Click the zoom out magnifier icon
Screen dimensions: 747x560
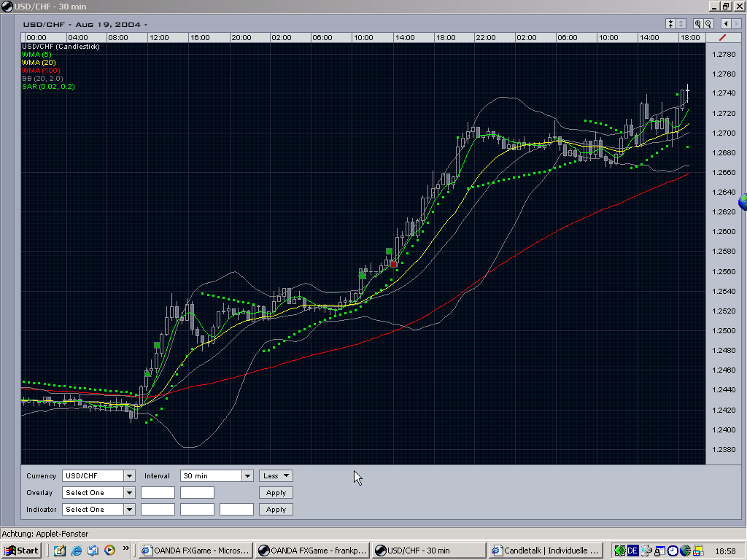click(x=708, y=23)
